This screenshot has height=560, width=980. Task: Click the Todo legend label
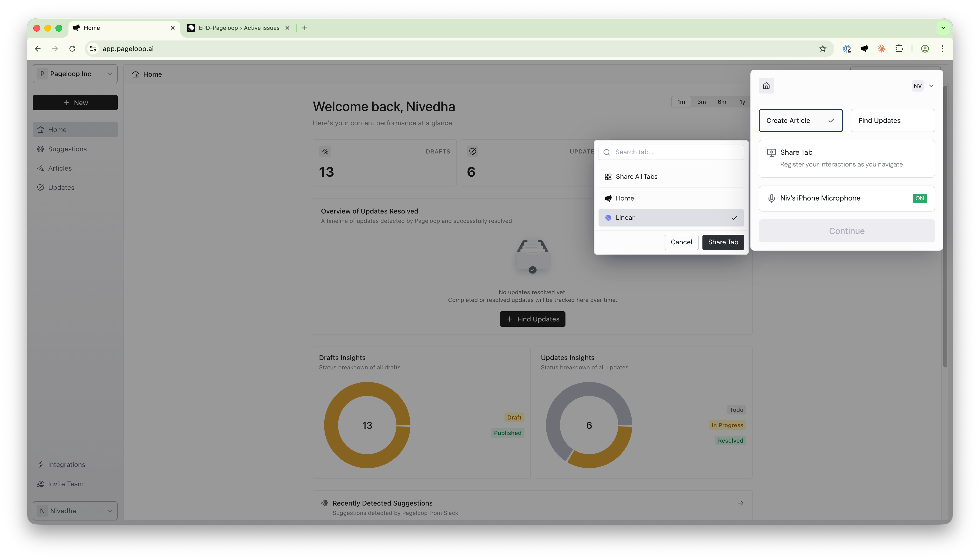736,410
